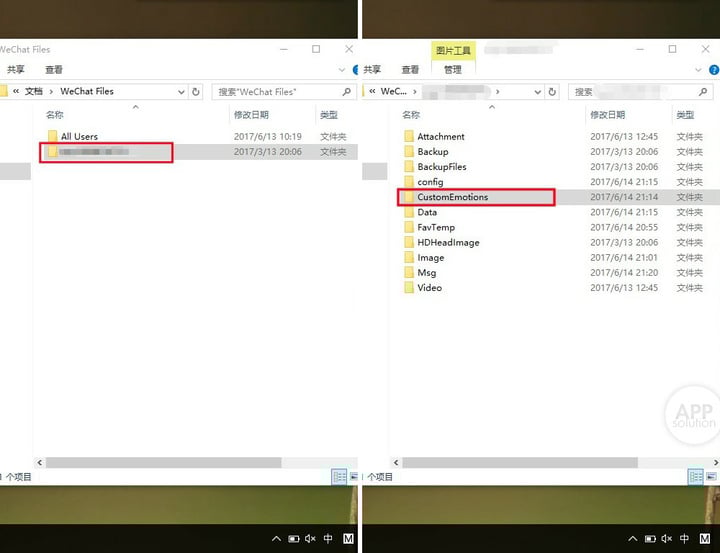Expand the ribbon chevron in right window
The width and height of the screenshot is (720, 553).
(x=698, y=70)
